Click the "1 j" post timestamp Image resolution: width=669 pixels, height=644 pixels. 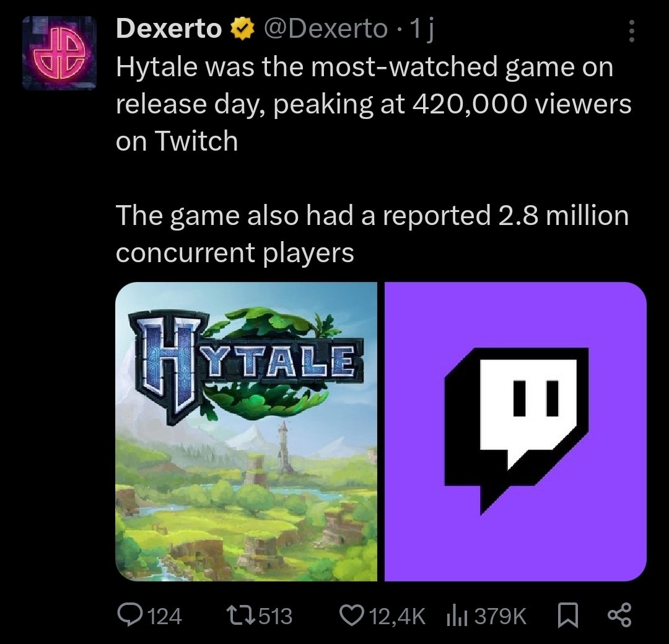[x=425, y=29]
